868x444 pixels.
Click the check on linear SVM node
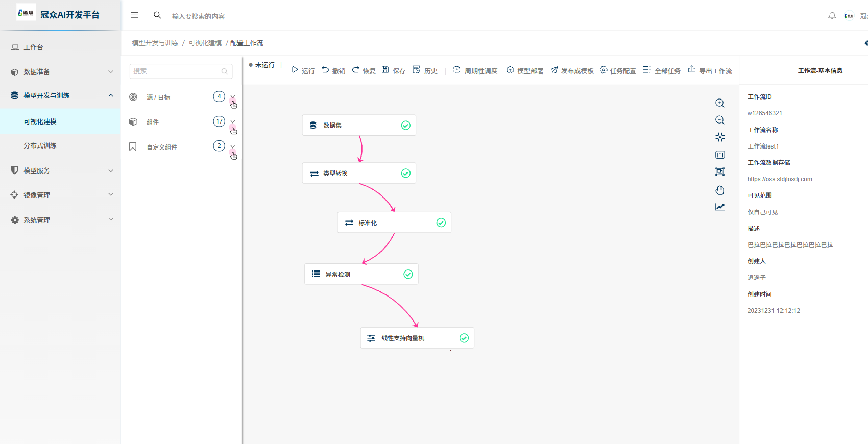click(464, 338)
